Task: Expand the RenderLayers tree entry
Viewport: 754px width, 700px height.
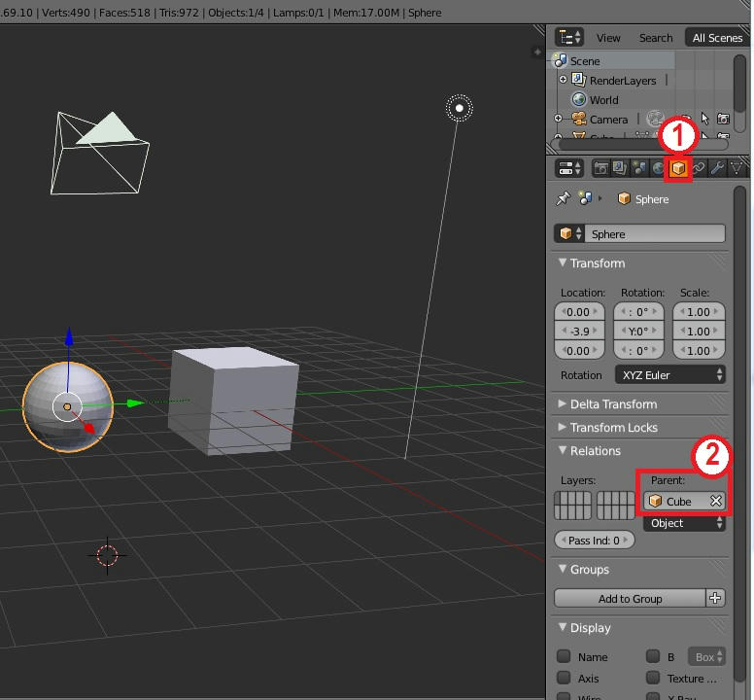Action: pos(563,80)
